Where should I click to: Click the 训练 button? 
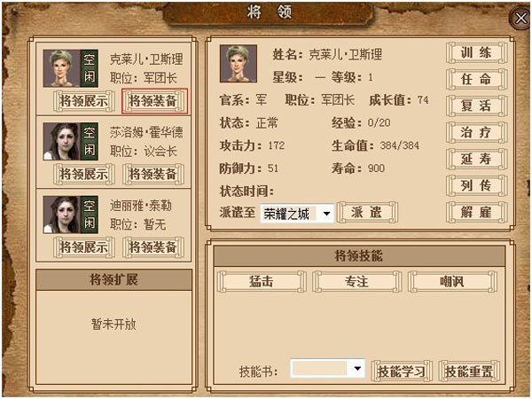(x=476, y=52)
